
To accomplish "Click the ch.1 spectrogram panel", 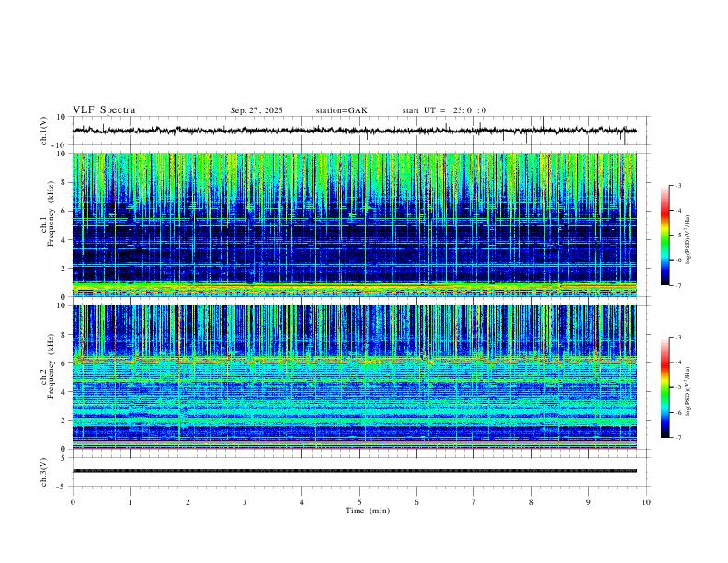I will (x=355, y=224).
